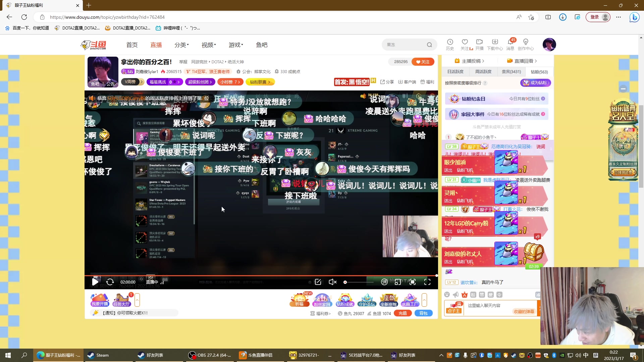Toggle danmaku with the 弹 button
644x362 pixels.
coord(385,282)
